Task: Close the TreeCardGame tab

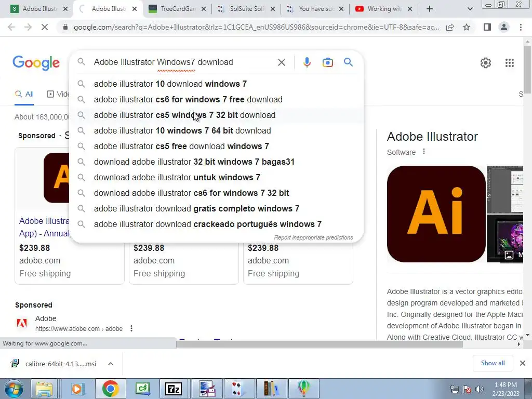Action: coord(204,9)
